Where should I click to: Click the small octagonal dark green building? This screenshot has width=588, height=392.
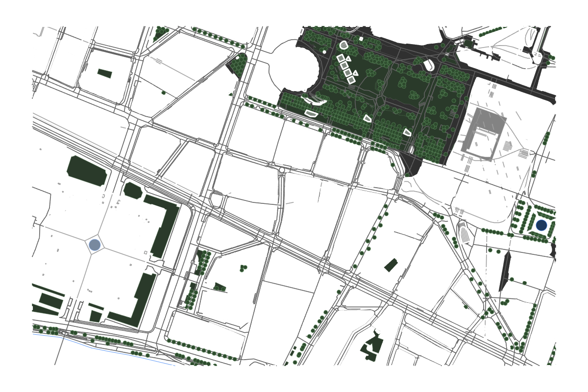click(133, 190)
